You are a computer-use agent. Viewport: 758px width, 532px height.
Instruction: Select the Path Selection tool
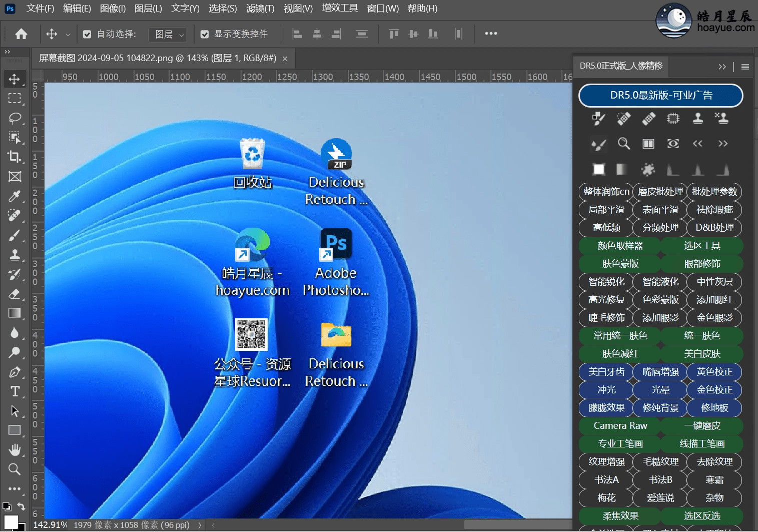pyautogui.click(x=15, y=411)
